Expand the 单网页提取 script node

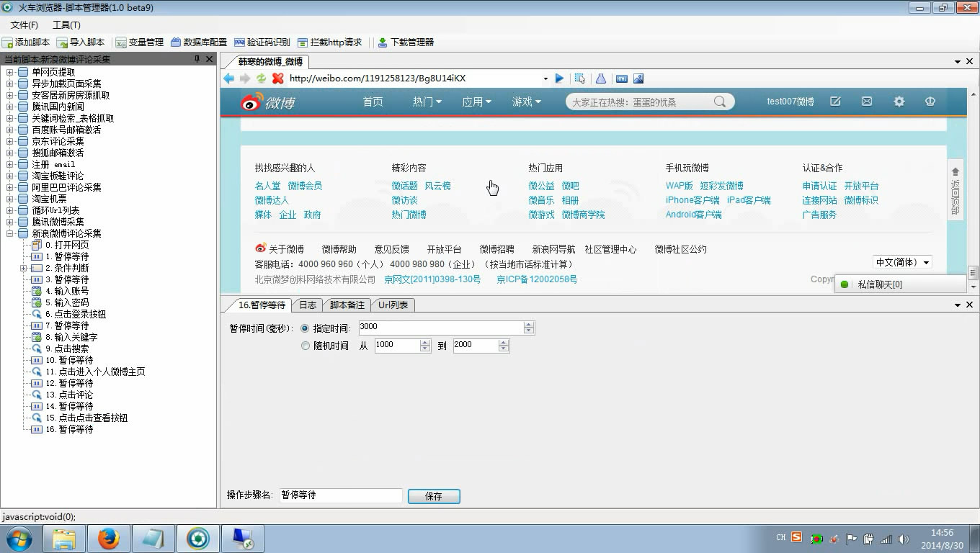(x=10, y=72)
